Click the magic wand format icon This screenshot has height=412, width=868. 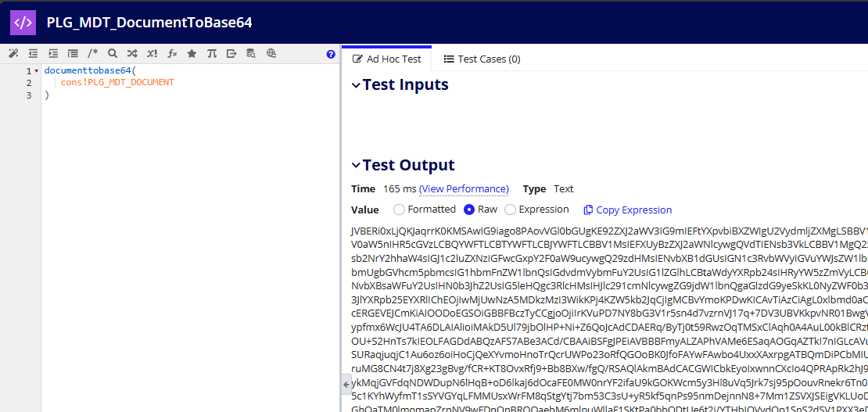point(13,54)
